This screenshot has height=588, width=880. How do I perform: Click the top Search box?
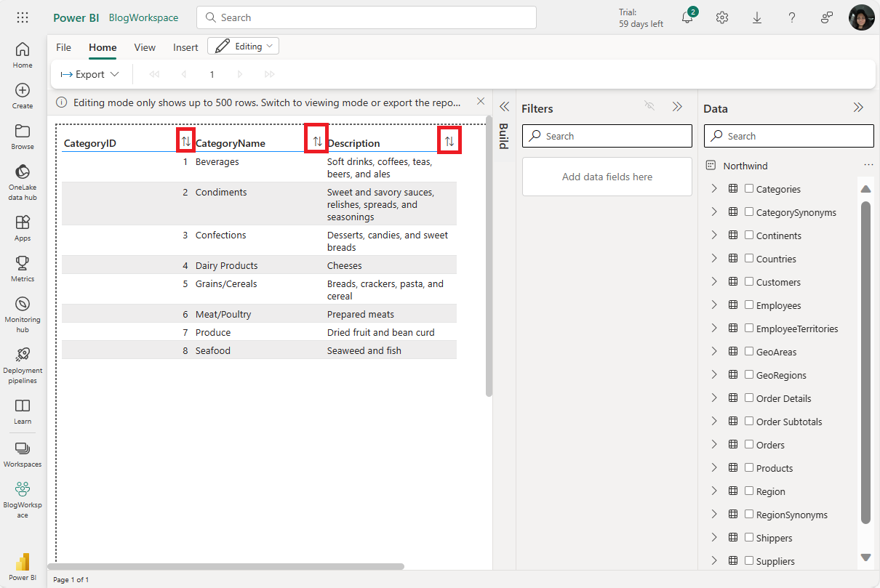point(367,17)
